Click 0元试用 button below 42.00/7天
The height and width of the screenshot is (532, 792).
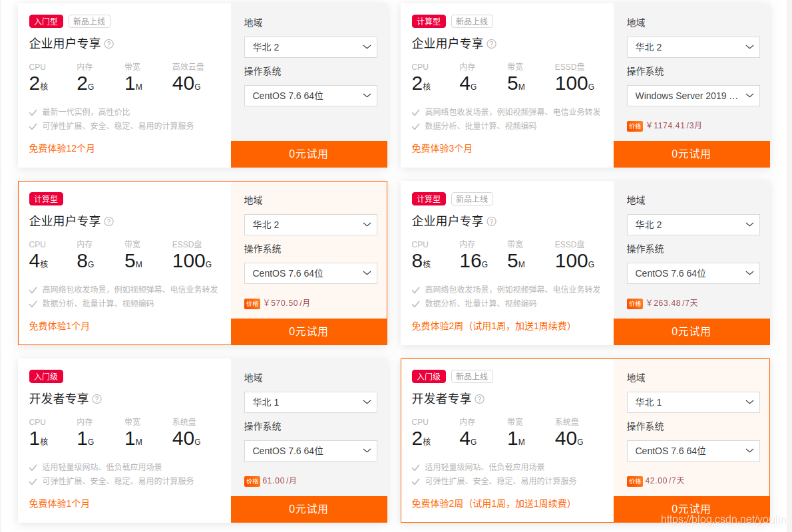coord(692,509)
